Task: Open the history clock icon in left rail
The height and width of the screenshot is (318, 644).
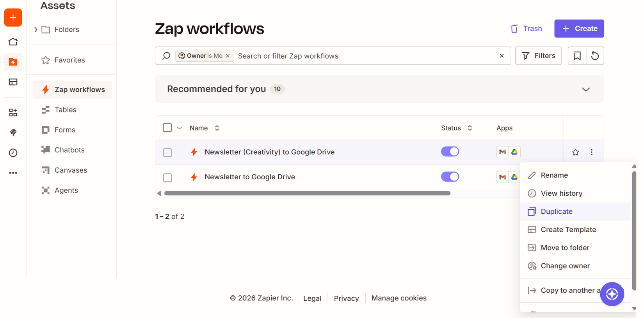Action: pyautogui.click(x=13, y=153)
